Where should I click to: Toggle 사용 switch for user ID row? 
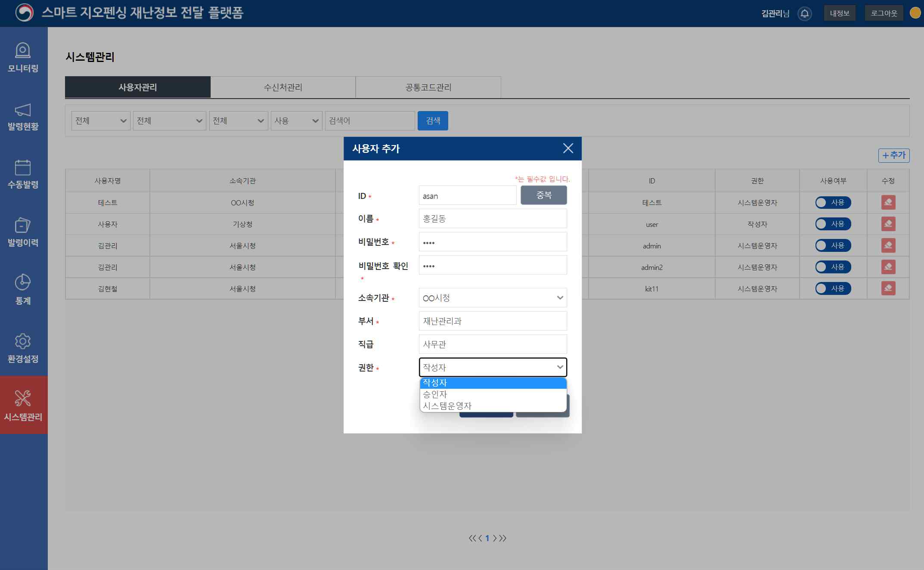[833, 224]
